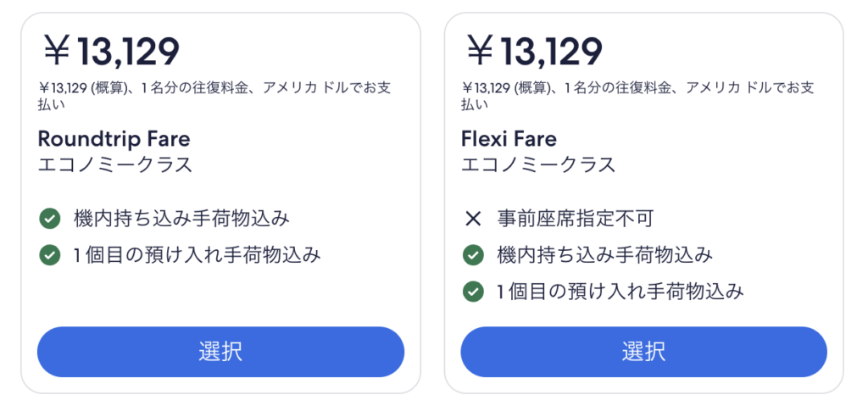Click the Flexi Fare heading
Image resolution: width=868 pixels, height=406 pixels.
(509, 138)
